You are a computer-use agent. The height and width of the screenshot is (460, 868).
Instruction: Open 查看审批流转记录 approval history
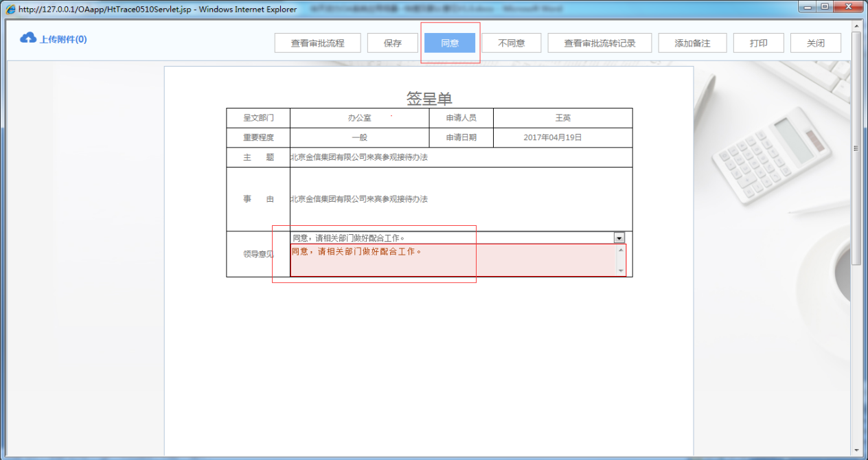599,43
